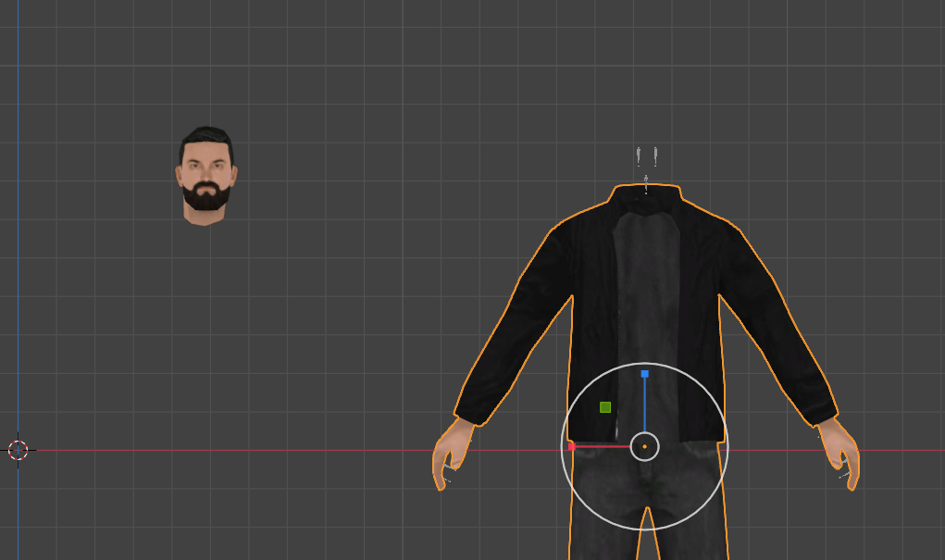Click the small inner circle at gizmo center
Image resolution: width=945 pixels, height=560 pixels.
[645, 447]
